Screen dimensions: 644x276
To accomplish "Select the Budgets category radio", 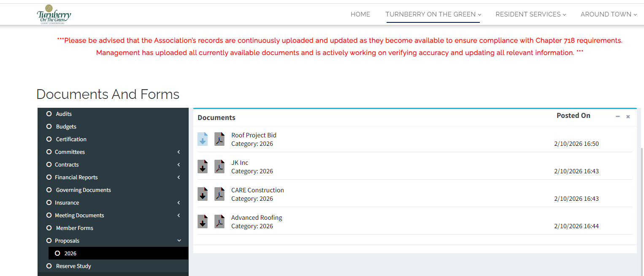I will click(x=49, y=126).
